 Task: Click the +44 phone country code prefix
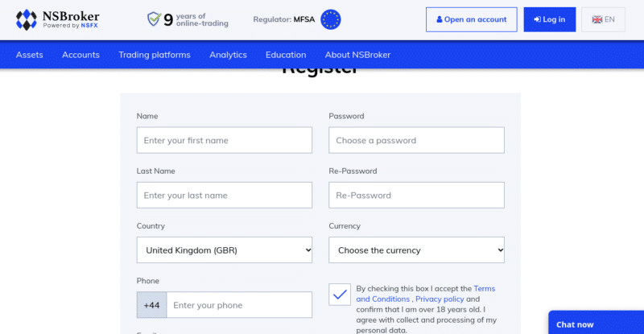pos(151,305)
